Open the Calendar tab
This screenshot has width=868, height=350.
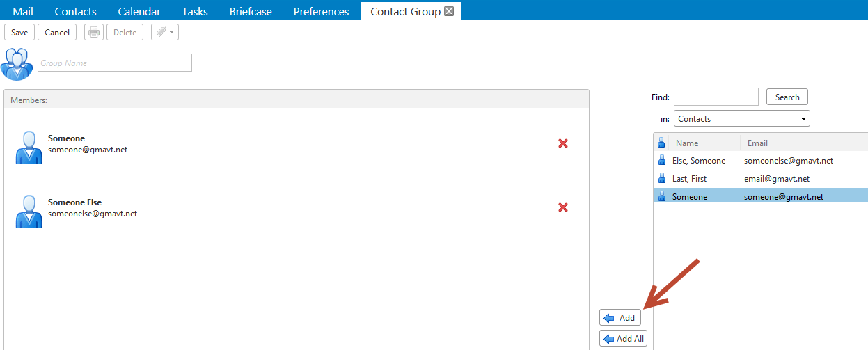coord(139,11)
